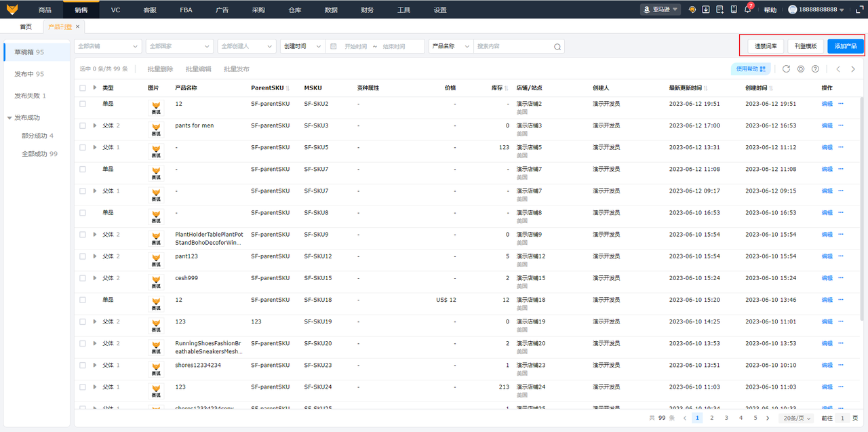Expand the pants for men parent row
The height and width of the screenshot is (432, 868).
[x=95, y=125]
